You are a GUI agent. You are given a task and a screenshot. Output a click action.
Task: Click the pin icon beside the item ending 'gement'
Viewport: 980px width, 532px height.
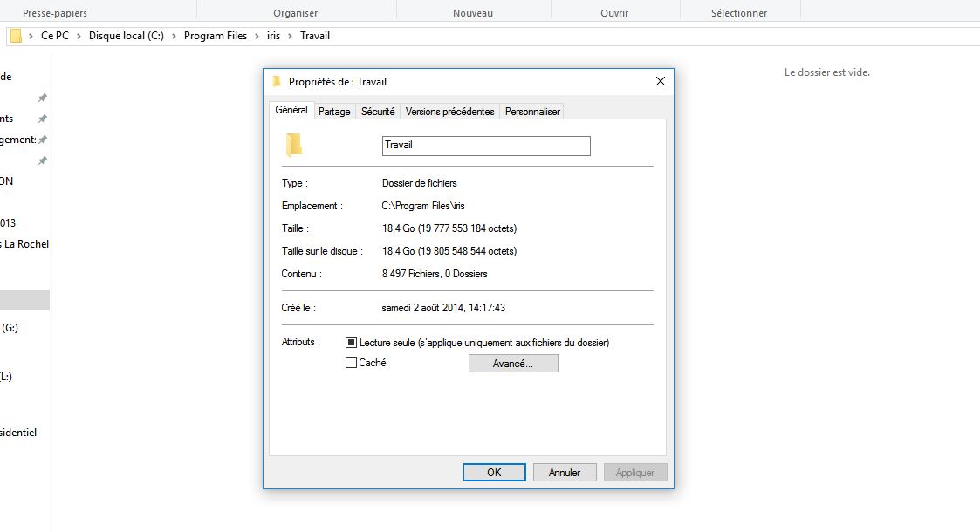(43, 140)
